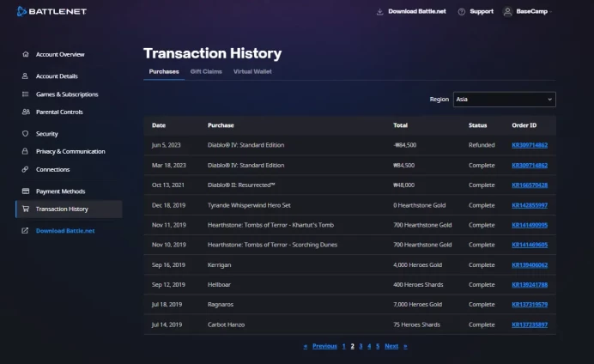
Task: Click the Purchase column header
Action: pyautogui.click(x=221, y=125)
